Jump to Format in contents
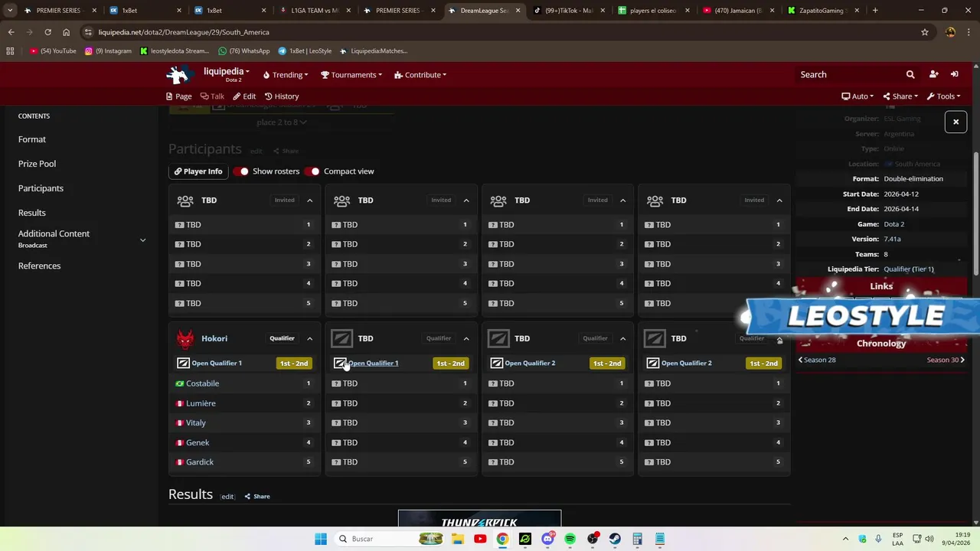Screen dimensions: 980x551 (x=32, y=139)
